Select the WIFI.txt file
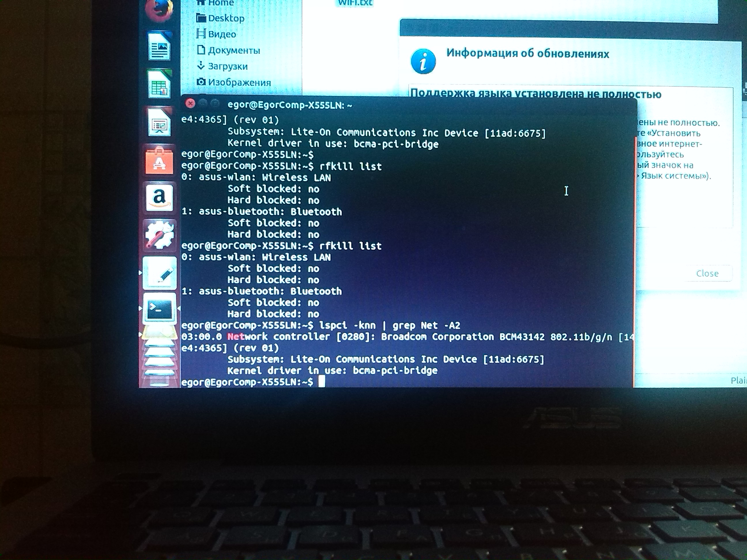This screenshot has height=560, width=747. [x=355, y=3]
